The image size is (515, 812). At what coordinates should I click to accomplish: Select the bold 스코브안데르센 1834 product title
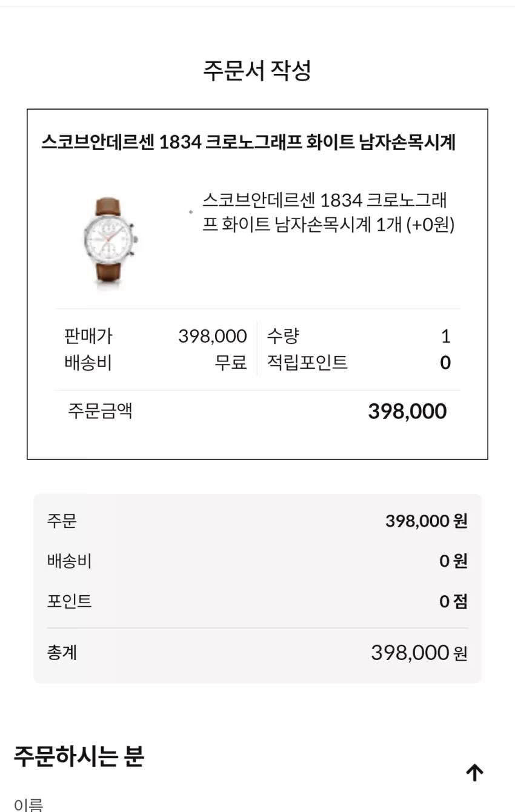[x=248, y=143]
